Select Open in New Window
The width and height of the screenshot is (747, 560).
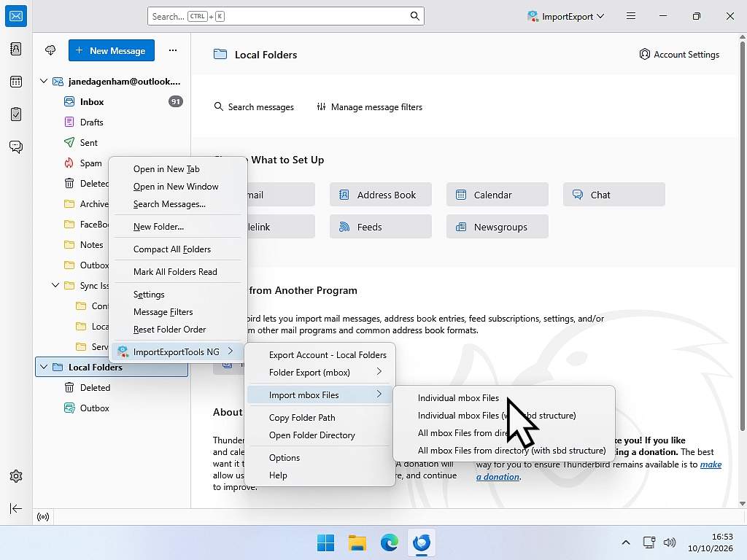(177, 187)
